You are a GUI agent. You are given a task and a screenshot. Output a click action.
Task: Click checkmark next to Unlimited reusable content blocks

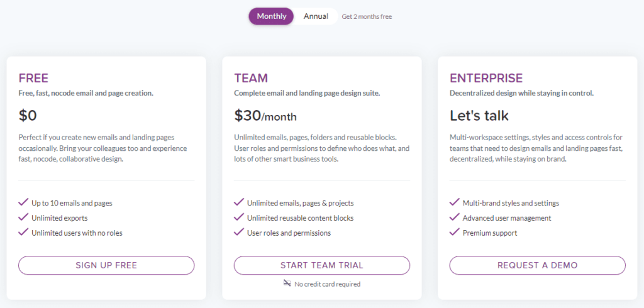239,217
